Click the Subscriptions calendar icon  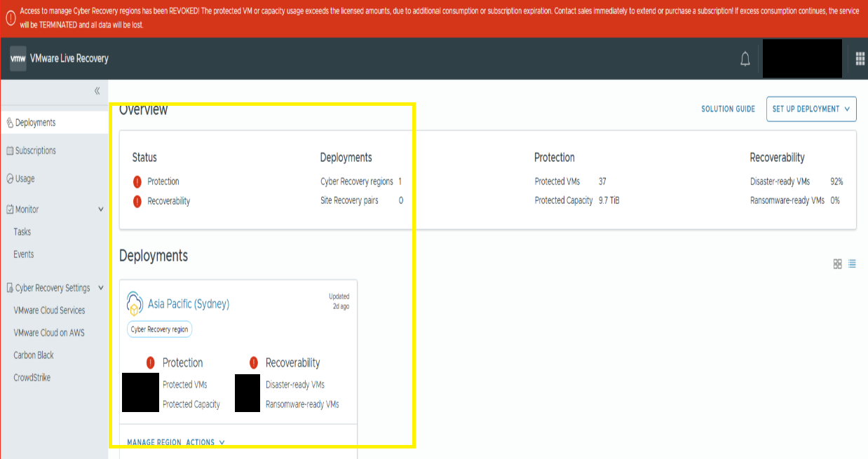pos(10,151)
